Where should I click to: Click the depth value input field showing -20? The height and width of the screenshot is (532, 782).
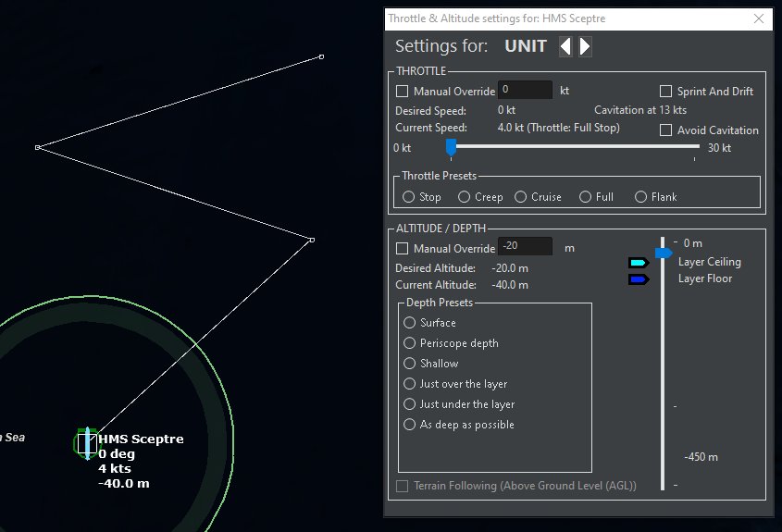click(525, 246)
